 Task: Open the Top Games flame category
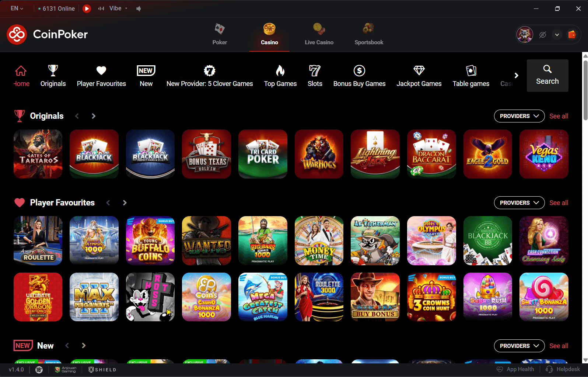pos(280,76)
